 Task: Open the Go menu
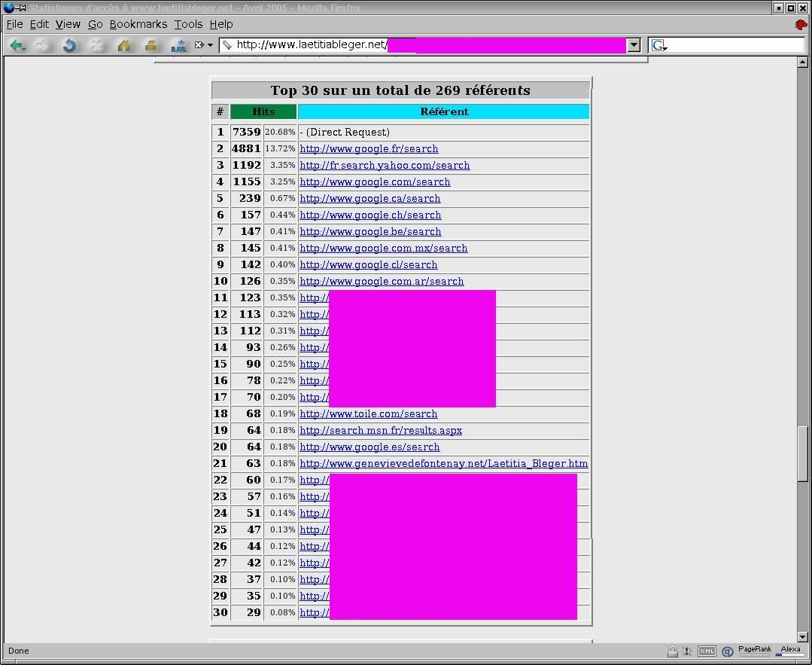click(x=96, y=24)
